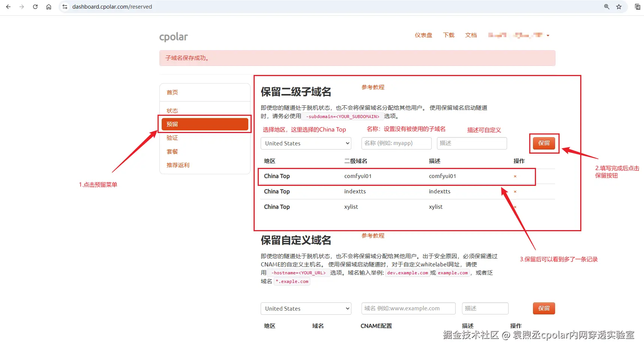The height and width of the screenshot is (350, 644).
Task: Focus the subdomain 描述 input field
Action: point(472,143)
